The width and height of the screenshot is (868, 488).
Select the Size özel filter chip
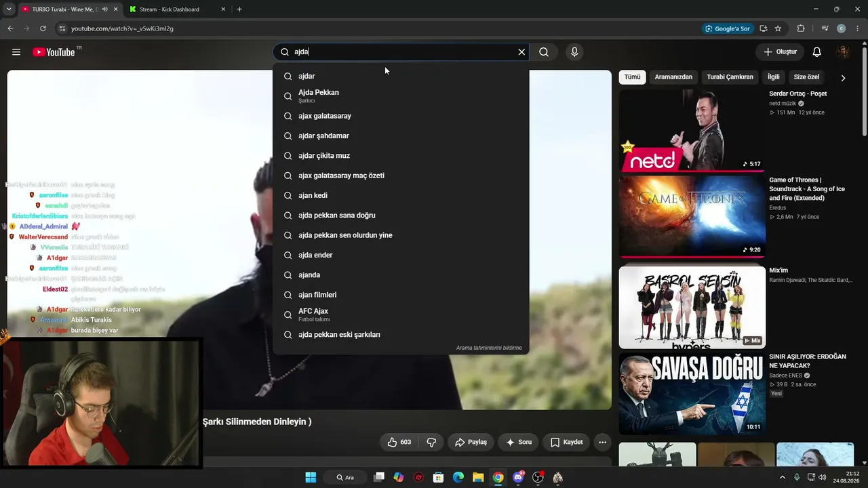pyautogui.click(x=806, y=77)
